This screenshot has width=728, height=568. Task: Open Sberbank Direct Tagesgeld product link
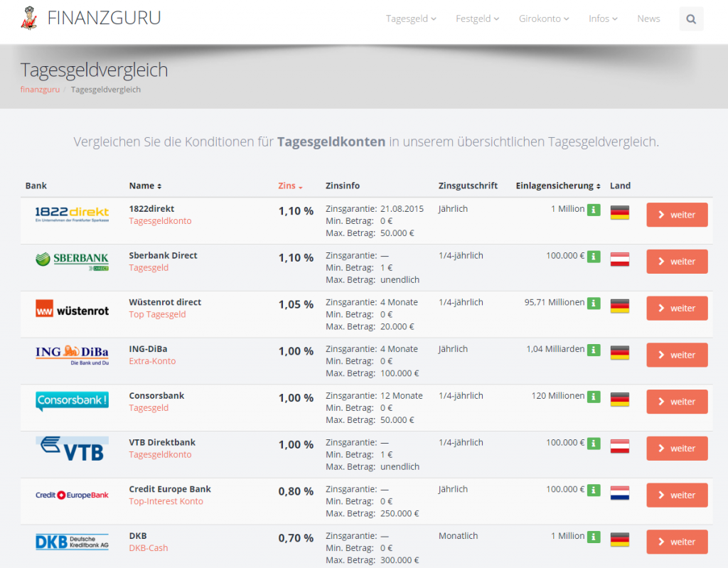click(149, 267)
